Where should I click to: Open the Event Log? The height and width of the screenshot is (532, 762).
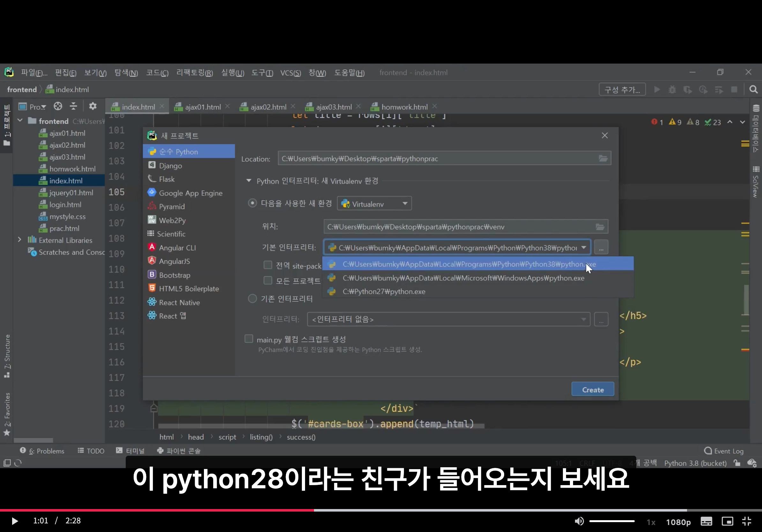click(x=723, y=451)
